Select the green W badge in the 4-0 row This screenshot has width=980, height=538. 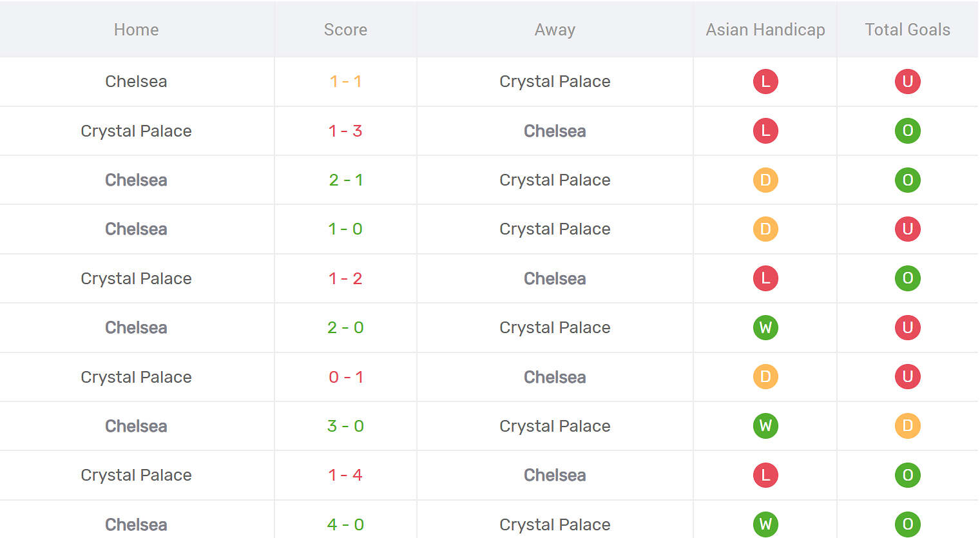765,524
